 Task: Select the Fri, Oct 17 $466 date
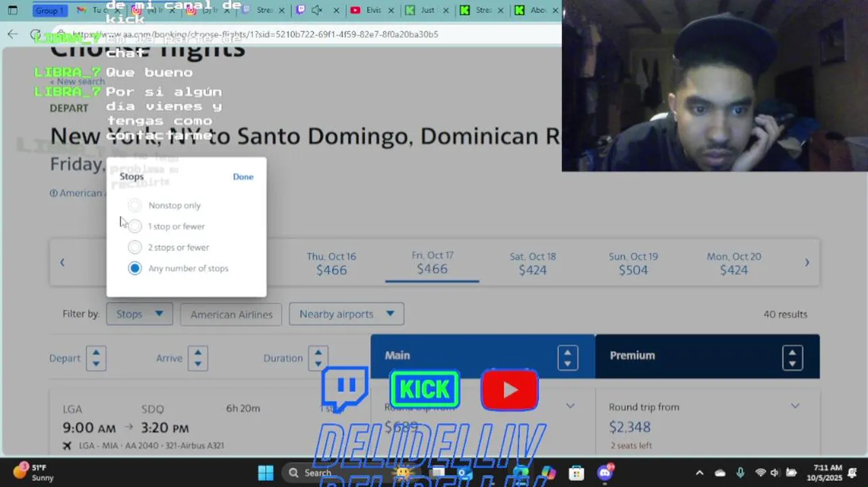pyautogui.click(x=432, y=262)
